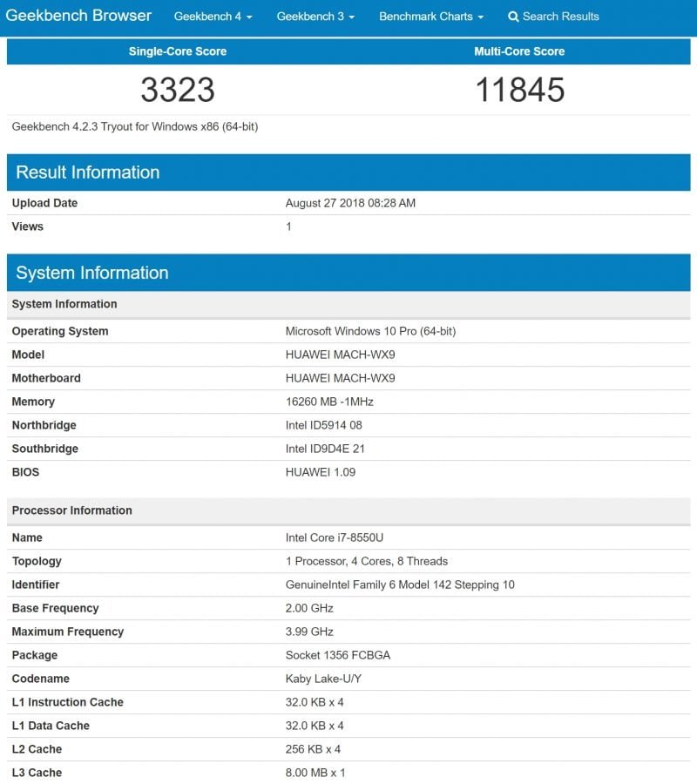
Task: Click the Single-Core Score header
Action: pyautogui.click(x=178, y=51)
